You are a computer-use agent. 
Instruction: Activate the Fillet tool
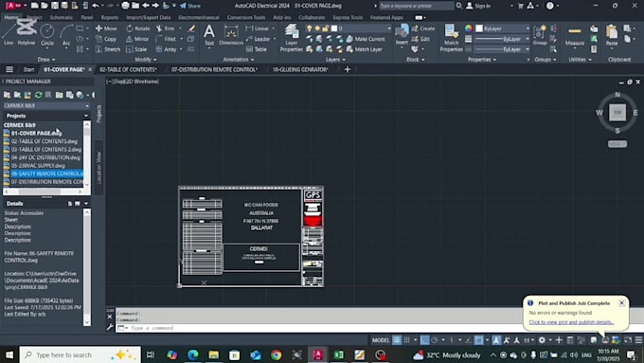[x=167, y=39]
